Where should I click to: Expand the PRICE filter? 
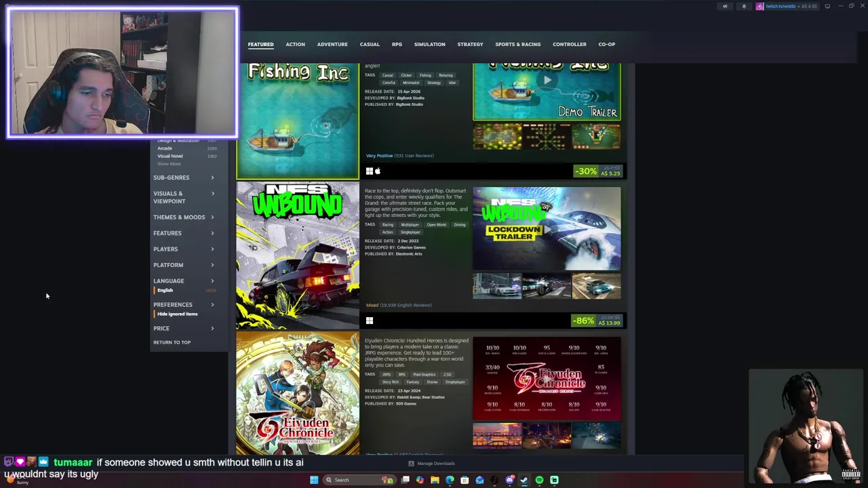[184, 329]
